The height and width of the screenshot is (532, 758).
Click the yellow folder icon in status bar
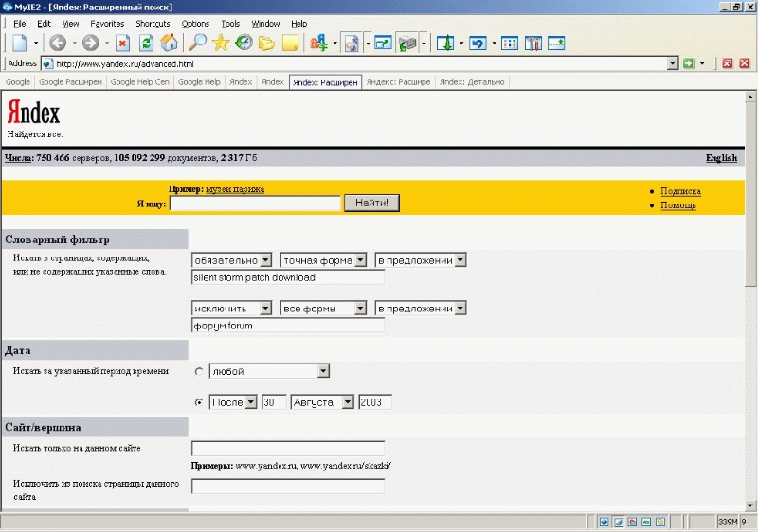point(660,522)
